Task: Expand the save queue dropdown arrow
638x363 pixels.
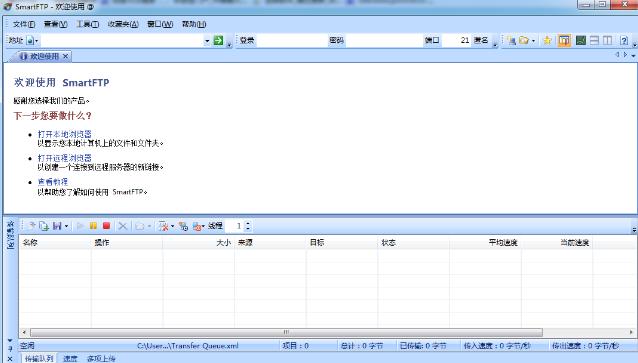Action: [x=66, y=226]
